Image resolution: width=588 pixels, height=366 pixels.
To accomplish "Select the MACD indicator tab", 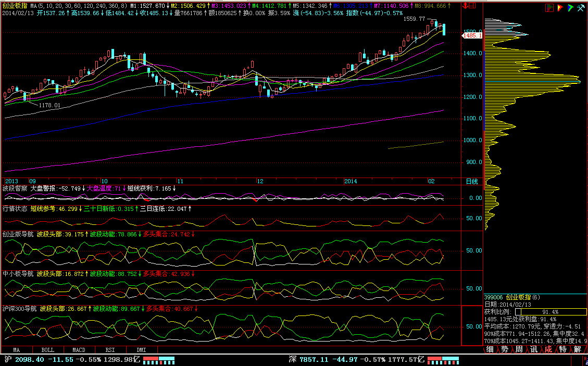I will [79, 350].
